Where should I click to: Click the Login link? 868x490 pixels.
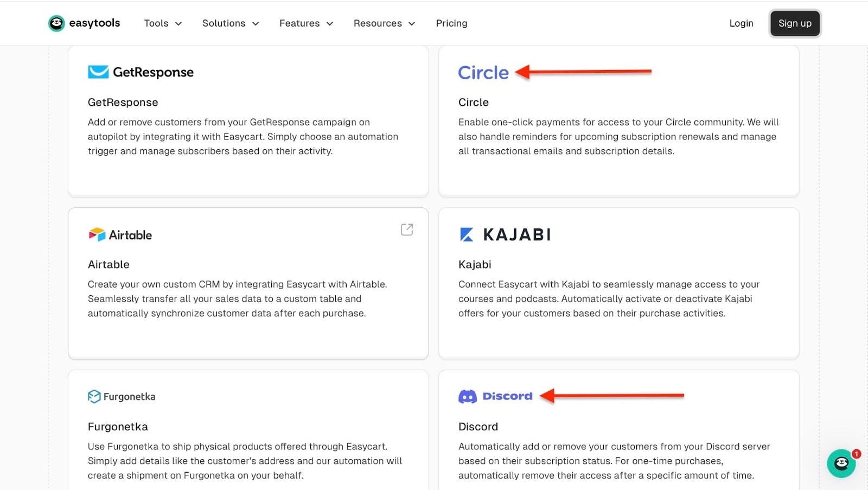[x=741, y=23]
